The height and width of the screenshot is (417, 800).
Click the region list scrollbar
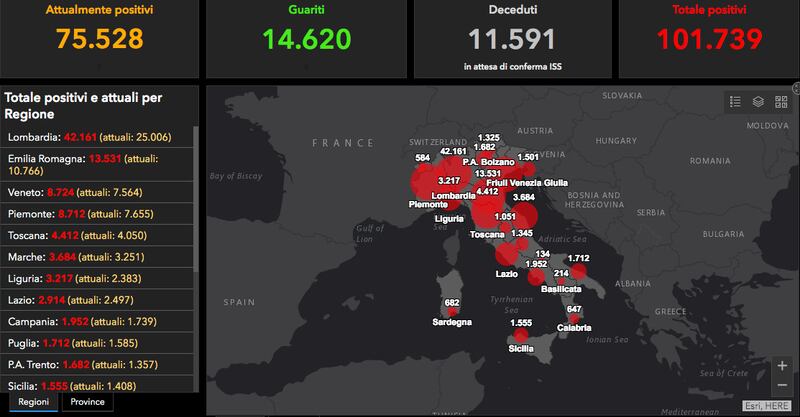[x=196, y=199]
